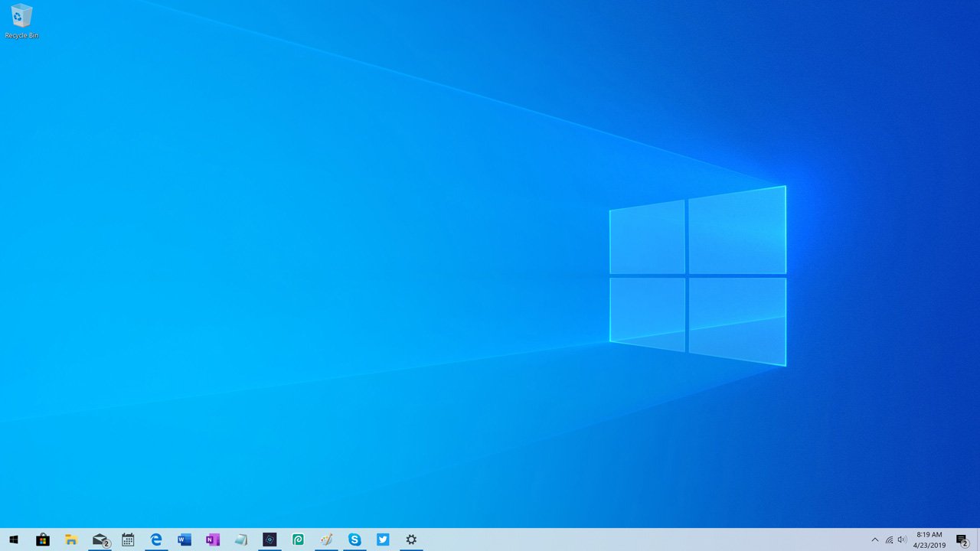The width and height of the screenshot is (980, 551).
Task: View the calendar via the clock display
Action: point(928,540)
